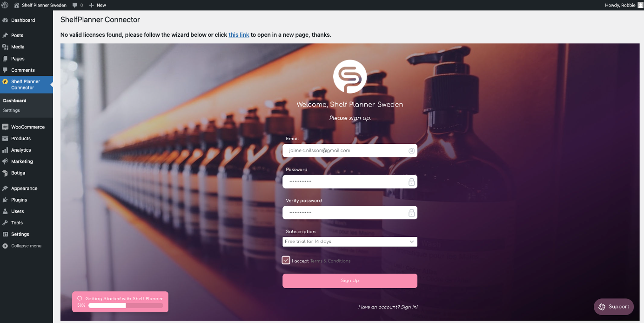Screen dimensions: 644x323
Task: Click the WooCommerce icon in the sidebar
Action: point(5,127)
